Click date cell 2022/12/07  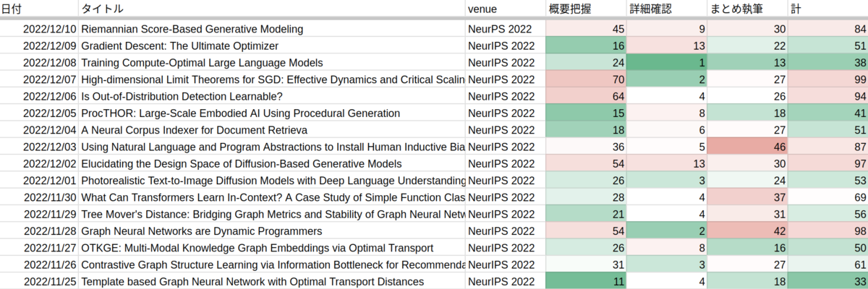pyautogui.click(x=39, y=79)
